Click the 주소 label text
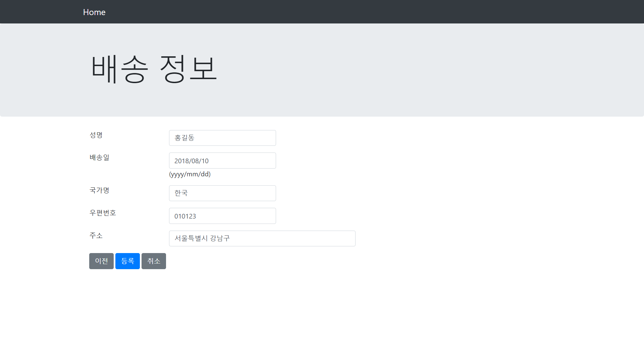 pos(96,236)
